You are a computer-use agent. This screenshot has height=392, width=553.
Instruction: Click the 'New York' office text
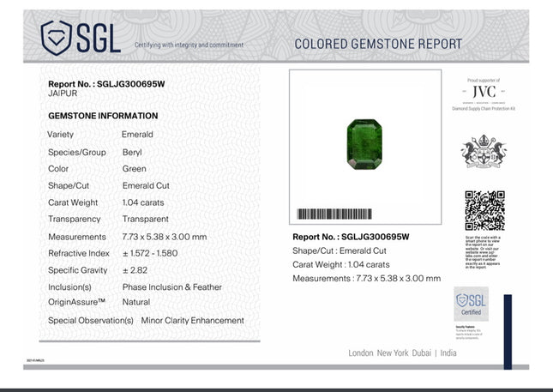[393, 353]
